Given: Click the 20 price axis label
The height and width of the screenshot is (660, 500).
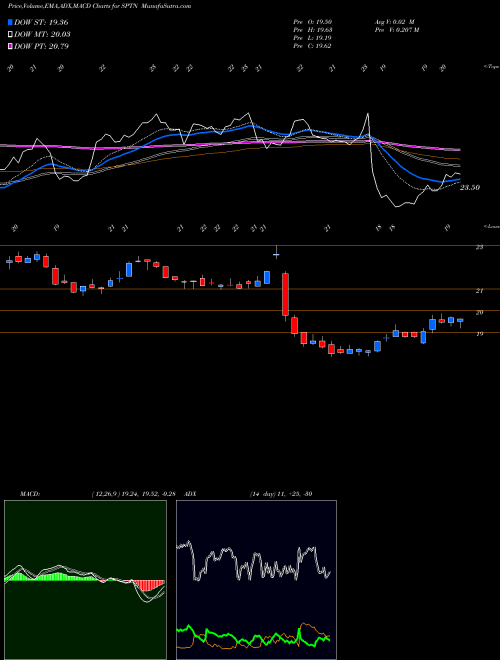Looking at the screenshot, I should (x=479, y=312).
